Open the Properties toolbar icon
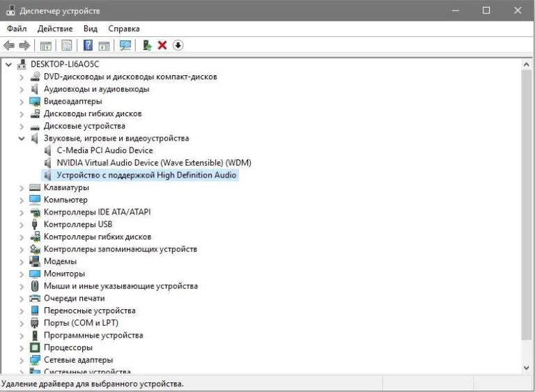 [67, 45]
